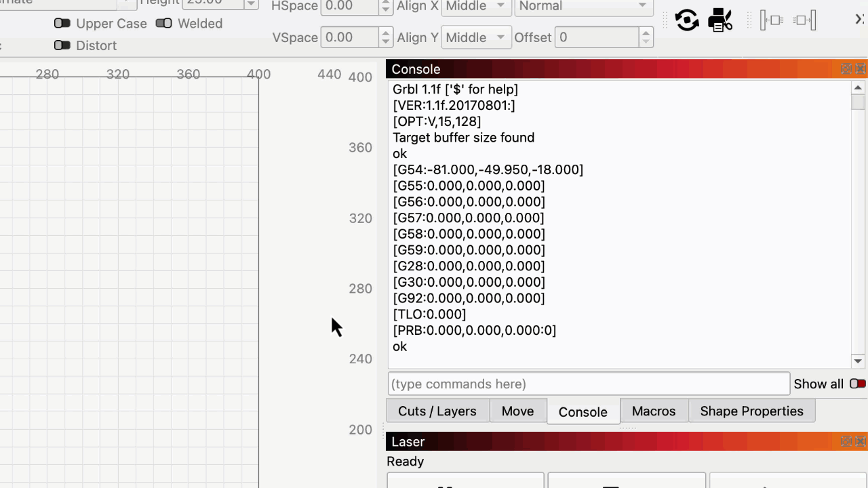The height and width of the screenshot is (488, 868).
Task: Click the console command input field
Action: 589,384
